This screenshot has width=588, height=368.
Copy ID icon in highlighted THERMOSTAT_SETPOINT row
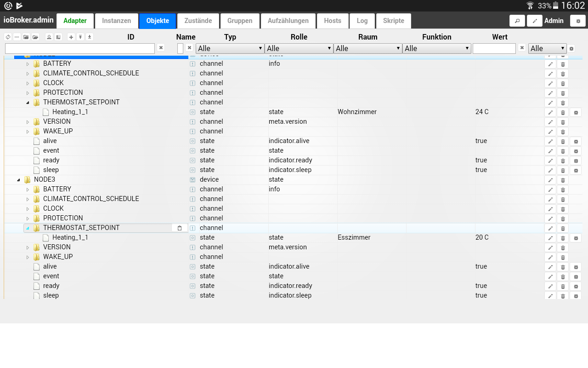[x=180, y=228]
